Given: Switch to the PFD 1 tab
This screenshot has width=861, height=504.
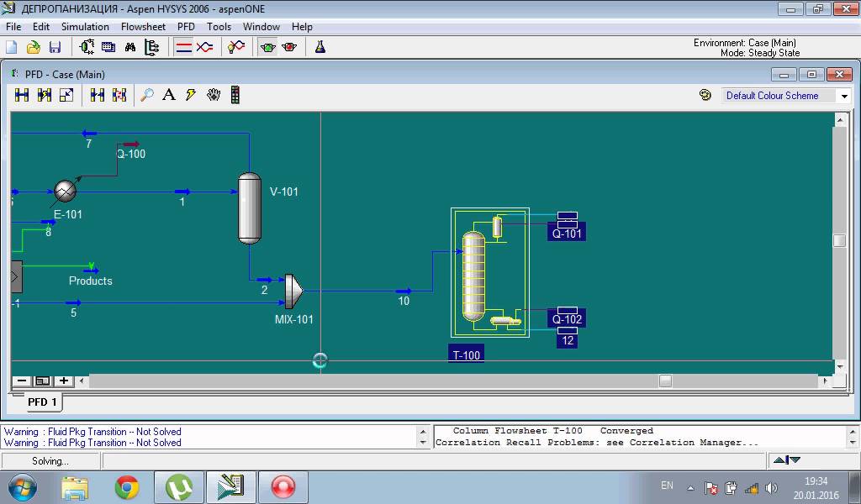Looking at the screenshot, I should 42,402.
